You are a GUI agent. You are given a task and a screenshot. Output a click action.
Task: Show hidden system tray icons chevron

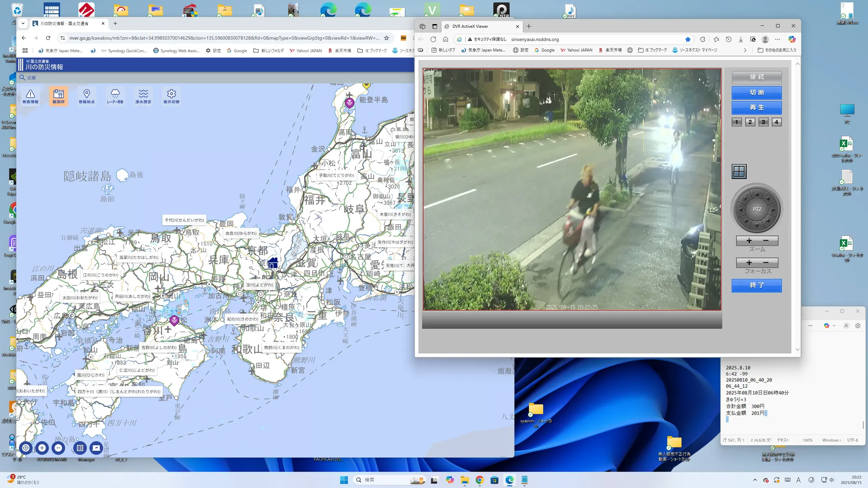point(755,480)
